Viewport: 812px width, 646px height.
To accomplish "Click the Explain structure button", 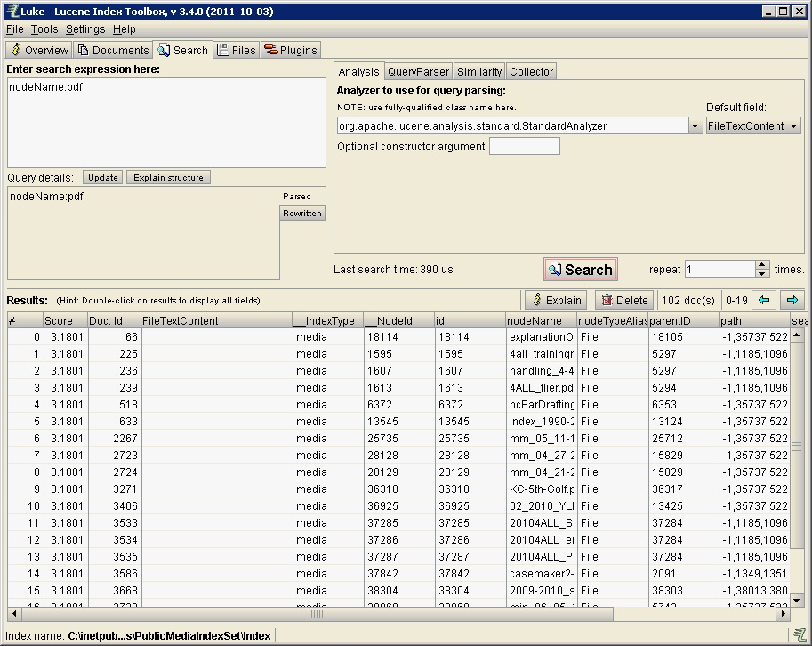I will coord(168,177).
